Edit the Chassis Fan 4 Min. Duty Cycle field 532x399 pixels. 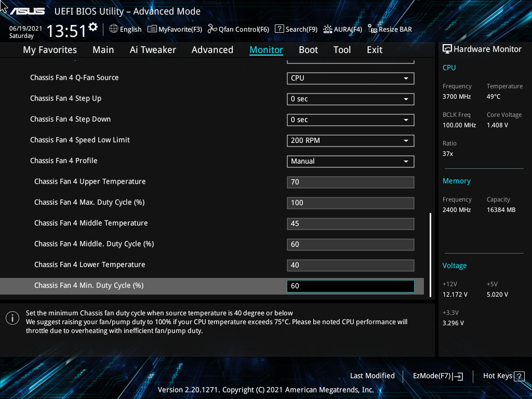pos(350,286)
